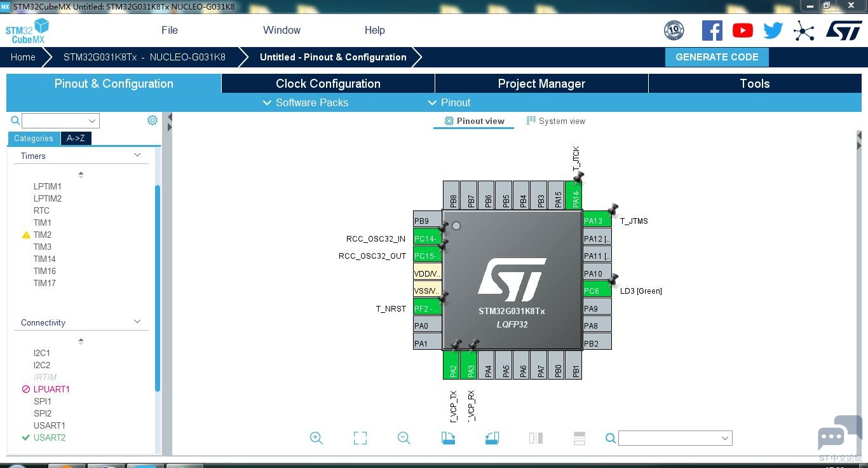Image resolution: width=868 pixels, height=468 pixels.
Task: Rotate the chip 90 degrees clockwise
Action: point(448,437)
